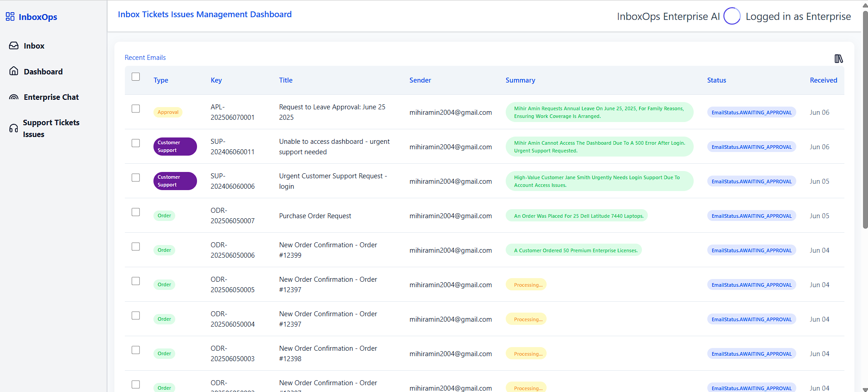
Task: Open the Inbox menu item
Action: pos(34,46)
